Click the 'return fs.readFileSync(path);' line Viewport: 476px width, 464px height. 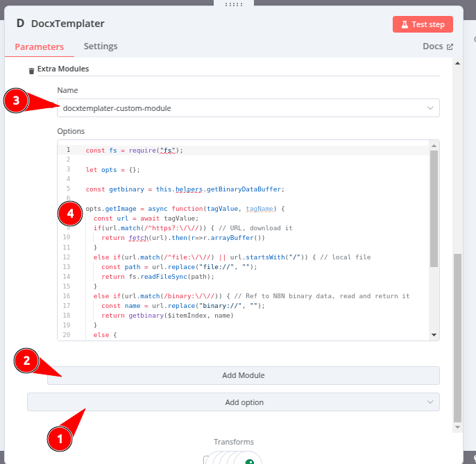pyautogui.click(x=158, y=277)
